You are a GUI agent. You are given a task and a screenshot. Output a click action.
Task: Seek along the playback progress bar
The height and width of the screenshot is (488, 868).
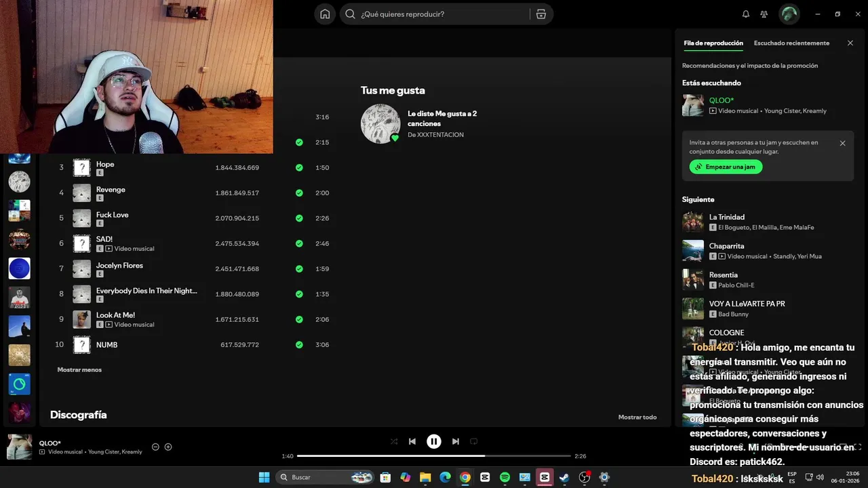(x=434, y=456)
